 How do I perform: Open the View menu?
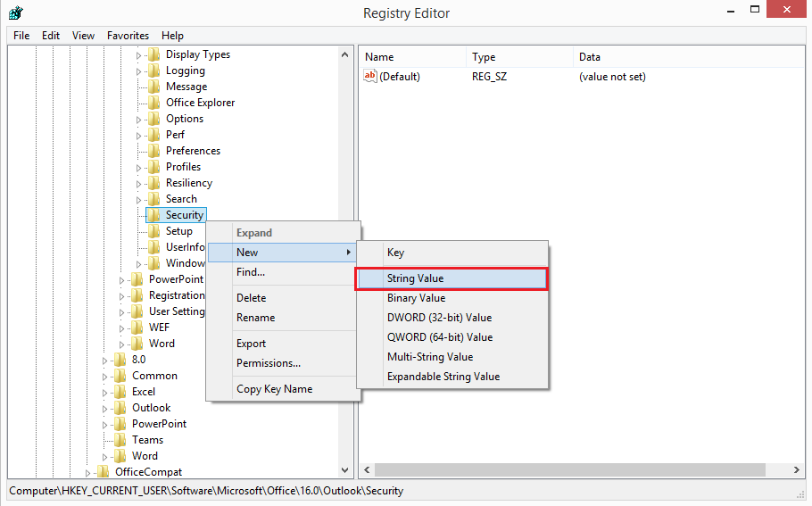point(83,35)
